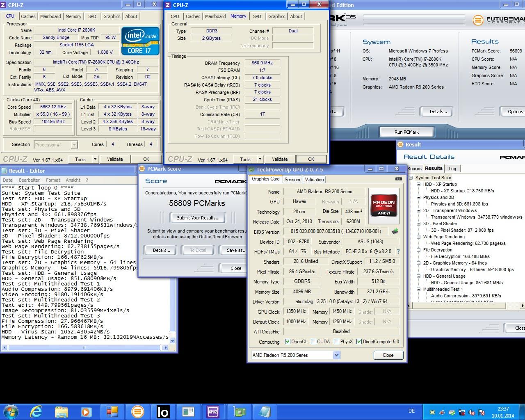Select 'Audio Compression: 8979.691 KB/s' tree row

tap(466, 296)
